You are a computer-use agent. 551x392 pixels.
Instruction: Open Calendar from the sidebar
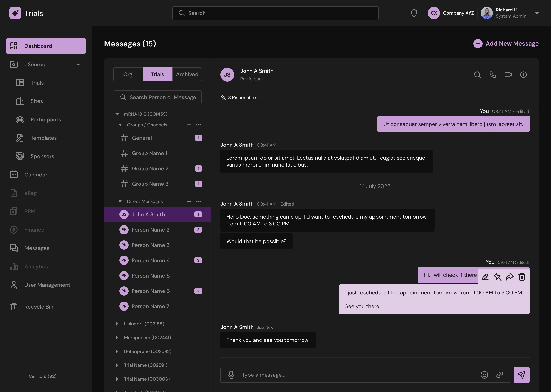pyautogui.click(x=46, y=175)
